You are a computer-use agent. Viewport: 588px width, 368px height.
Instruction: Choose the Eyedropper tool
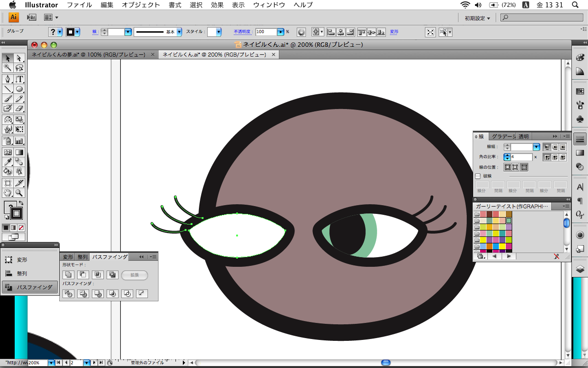point(8,161)
